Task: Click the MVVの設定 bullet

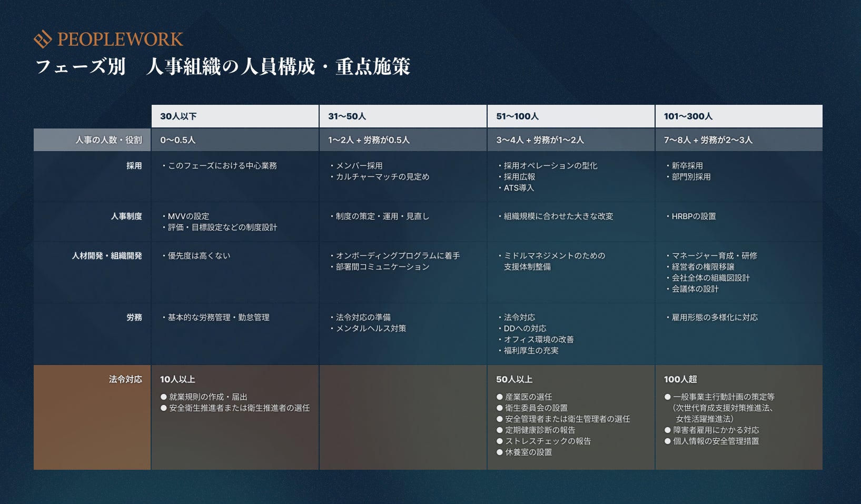Action: (x=185, y=216)
